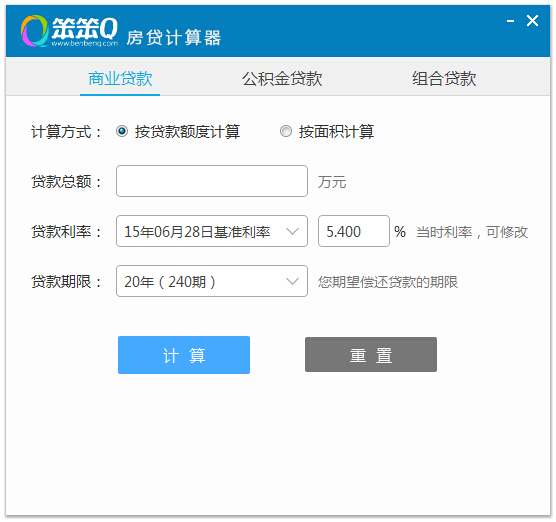Screen dimensions: 556x522
Task: Open the 公积金贷款 tab
Action: [x=282, y=78]
